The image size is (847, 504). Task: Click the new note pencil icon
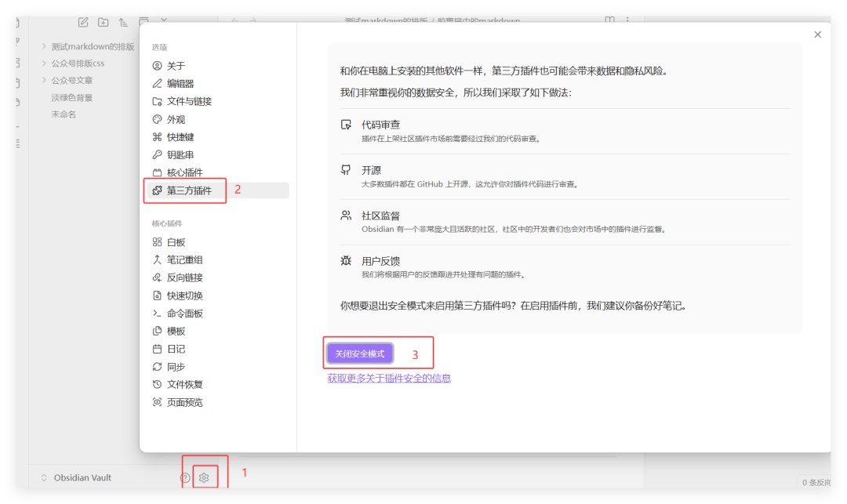[83, 22]
